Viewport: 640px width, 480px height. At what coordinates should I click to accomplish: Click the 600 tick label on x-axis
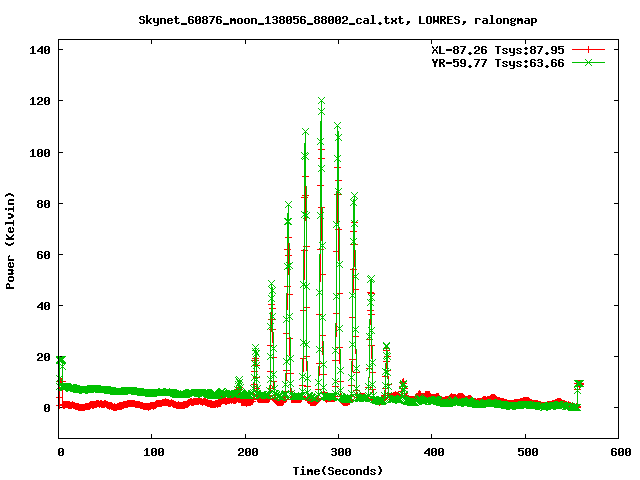coord(620,452)
